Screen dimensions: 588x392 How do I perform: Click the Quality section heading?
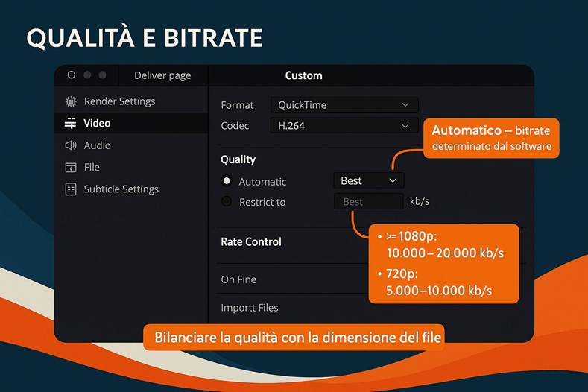tap(238, 159)
